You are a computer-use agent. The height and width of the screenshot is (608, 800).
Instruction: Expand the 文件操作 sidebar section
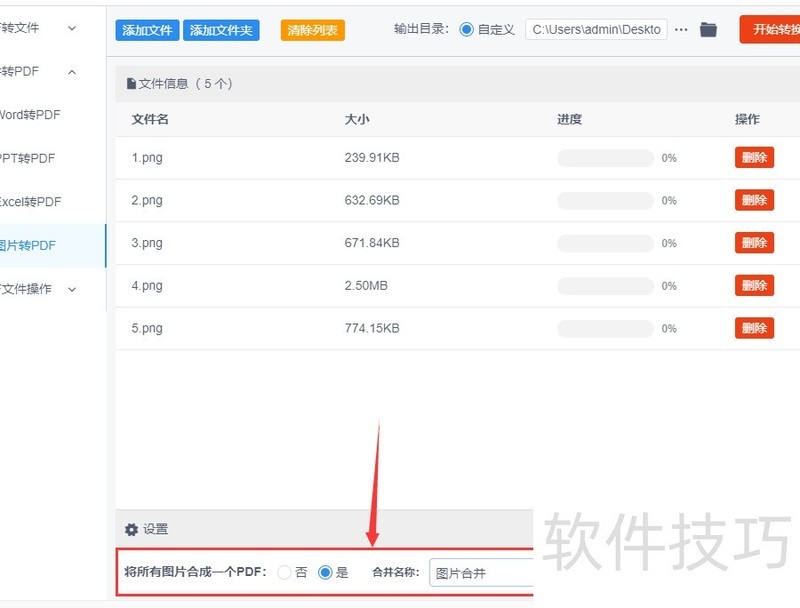(x=71, y=289)
